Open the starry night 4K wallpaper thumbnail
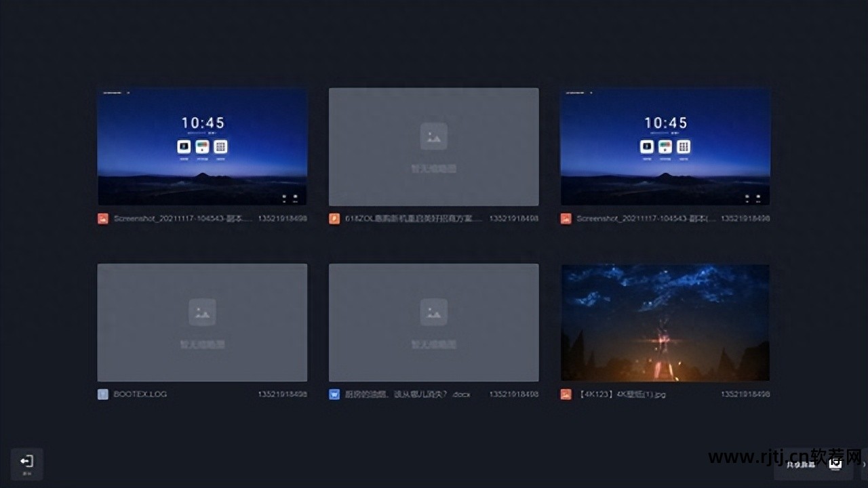Viewport: 868px width, 488px height. (x=665, y=323)
